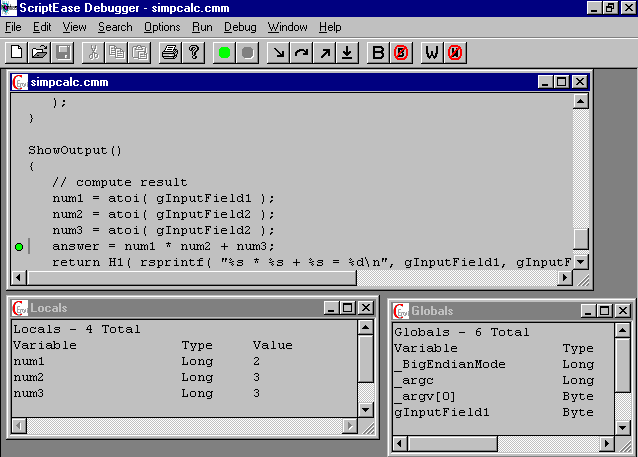Open the Help menu

coord(330,27)
